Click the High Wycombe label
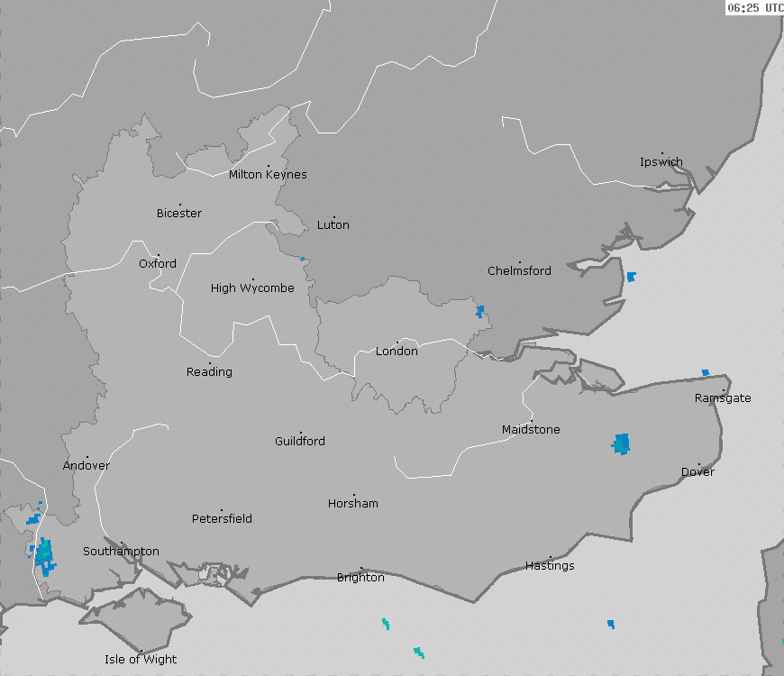This screenshot has height=676, width=784. point(252,288)
